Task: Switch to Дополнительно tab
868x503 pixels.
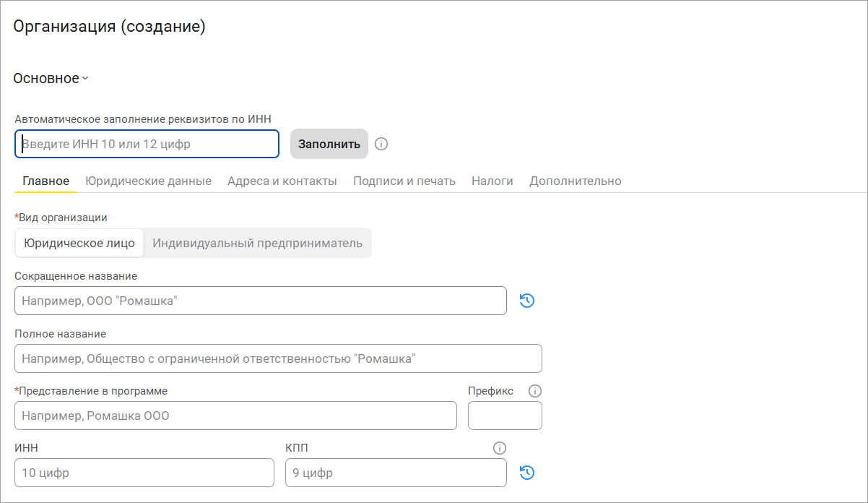Action: (576, 181)
